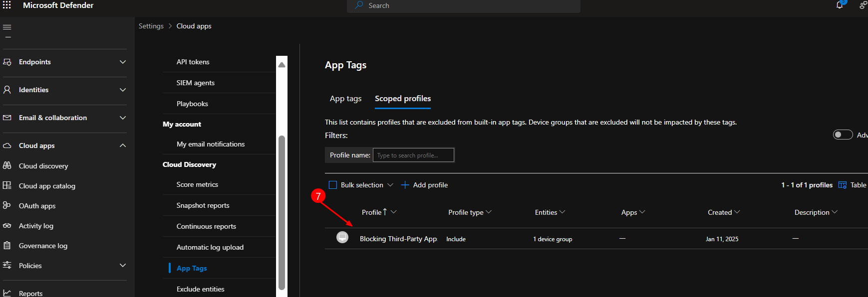Click the search magnifier icon
The width and height of the screenshot is (868, 297).
click(x=359, y=5)
